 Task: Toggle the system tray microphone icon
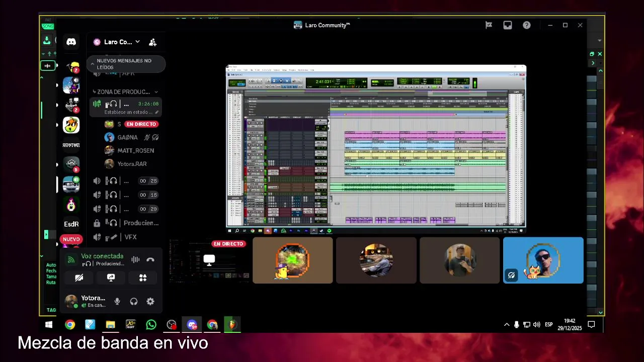pos(516,325)
